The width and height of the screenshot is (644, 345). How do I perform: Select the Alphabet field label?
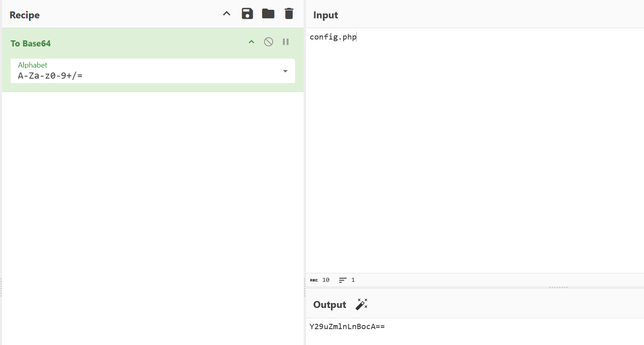coord(33,65)
